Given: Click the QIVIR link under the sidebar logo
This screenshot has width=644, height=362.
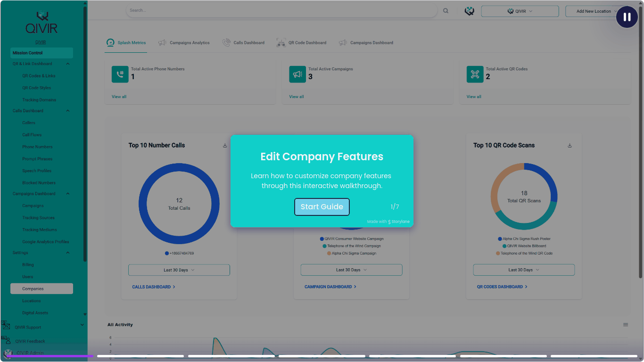Looking at the screenshot, I should [41, 42].
